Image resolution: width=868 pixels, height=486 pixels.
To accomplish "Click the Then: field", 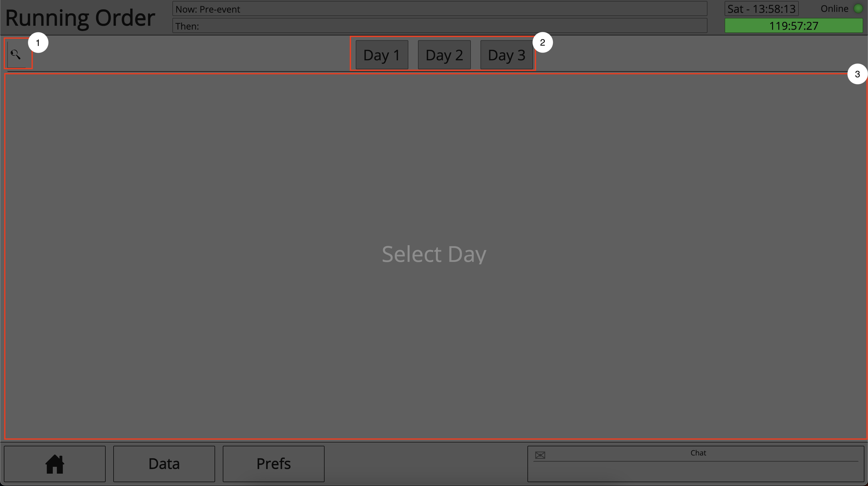I will click(x=440, y=26).
